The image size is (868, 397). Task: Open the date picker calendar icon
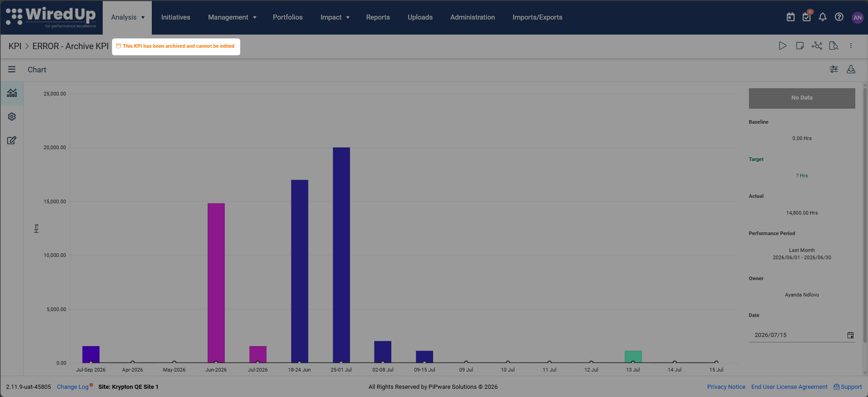pos(851,335)
